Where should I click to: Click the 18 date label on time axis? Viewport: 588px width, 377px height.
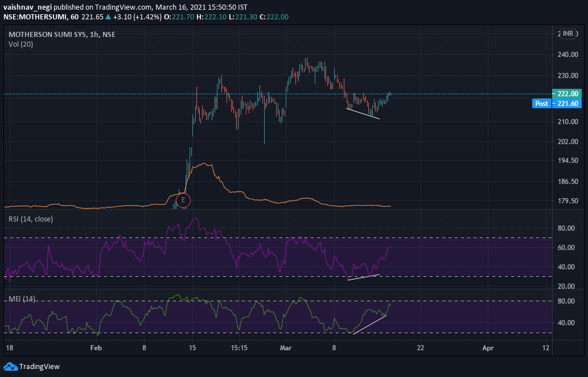point(9,348)
